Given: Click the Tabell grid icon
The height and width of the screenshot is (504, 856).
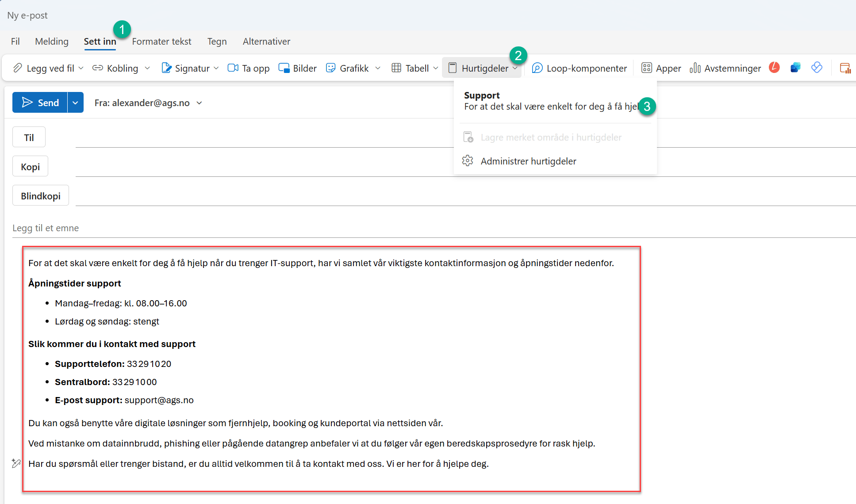Looking at the screenshot, I should (396, 68).
